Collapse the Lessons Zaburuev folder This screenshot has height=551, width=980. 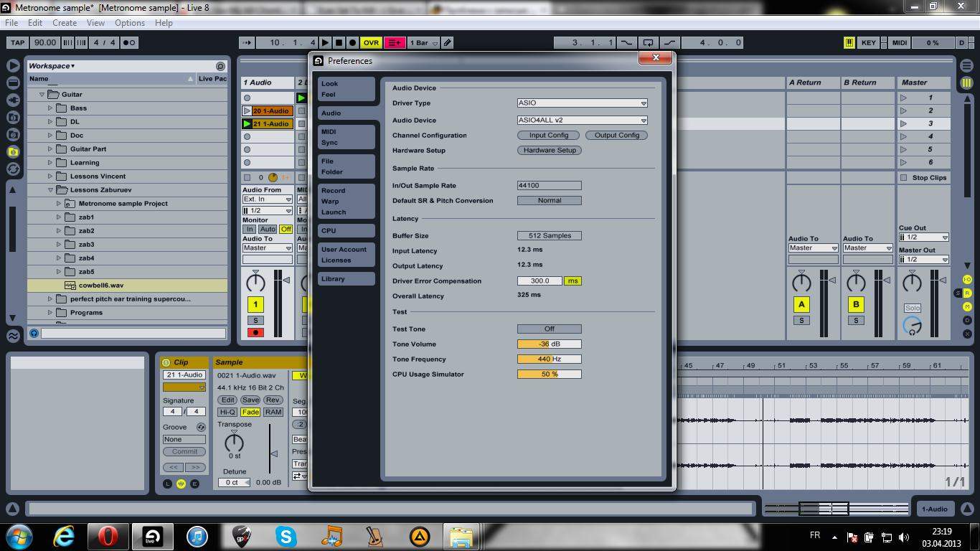click(x=51, y=190)
